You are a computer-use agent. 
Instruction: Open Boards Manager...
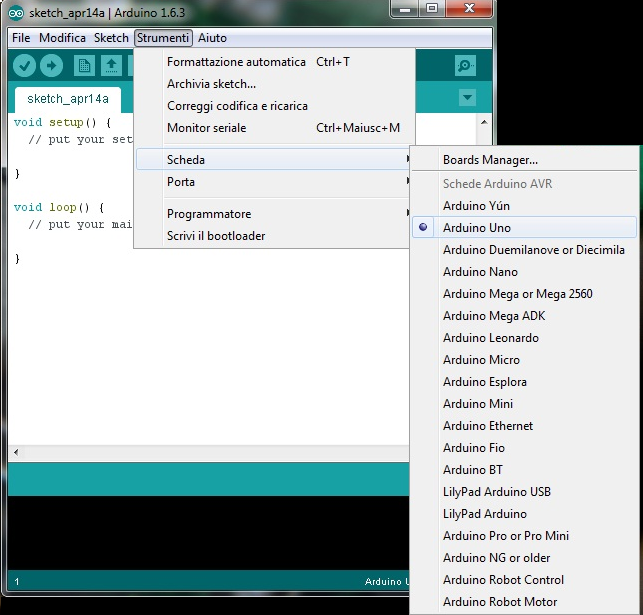524,159
